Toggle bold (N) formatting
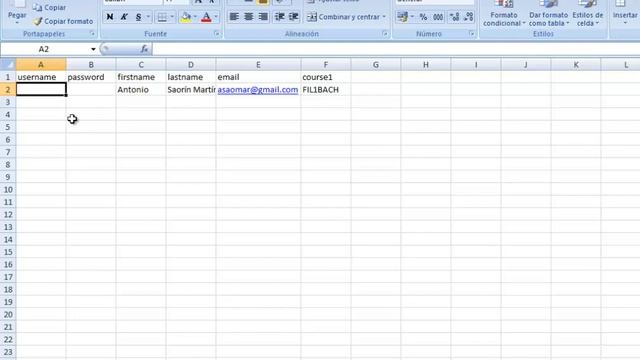The image size is (640, 360). 109,17
